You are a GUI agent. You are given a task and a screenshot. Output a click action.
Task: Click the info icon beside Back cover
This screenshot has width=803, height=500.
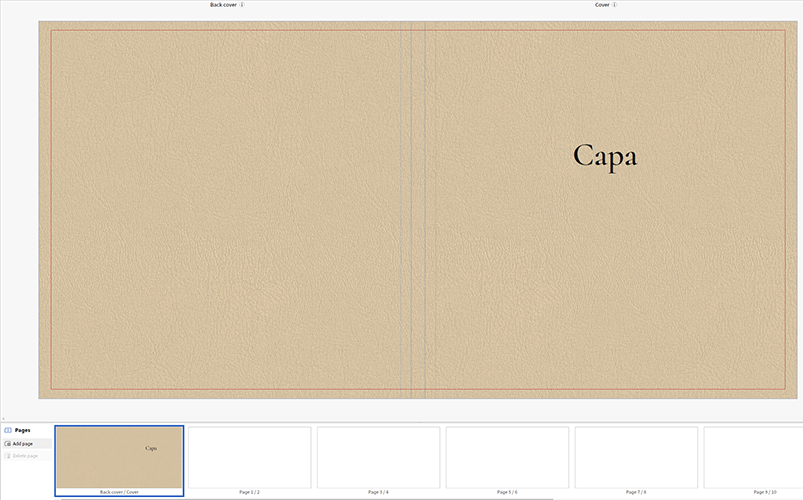point(242,5)
